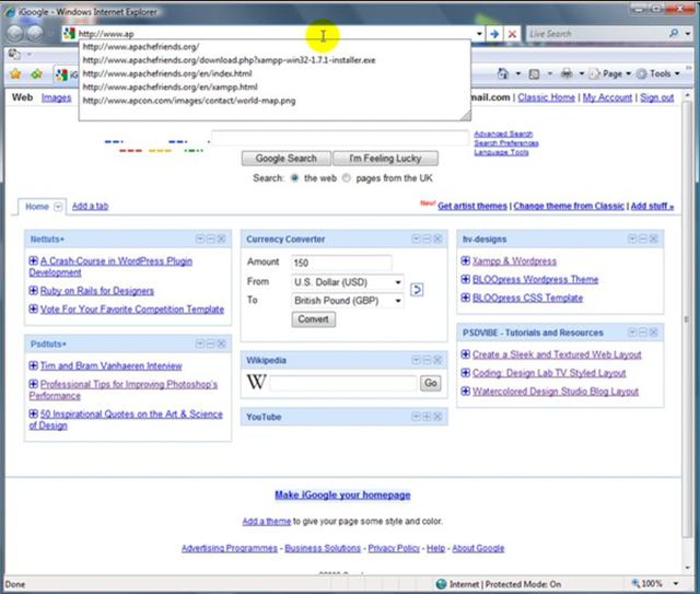Screen dimensions: 700x594
Task: Open the 'BLOOpress Wordpress Theme' link
Action: tap(535, 279)
